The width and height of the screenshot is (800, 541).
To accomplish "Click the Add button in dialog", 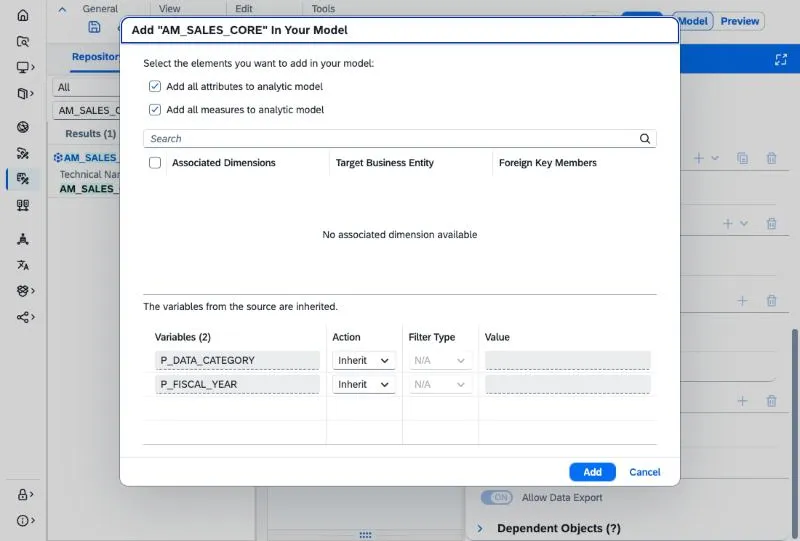I will (592, 472).
